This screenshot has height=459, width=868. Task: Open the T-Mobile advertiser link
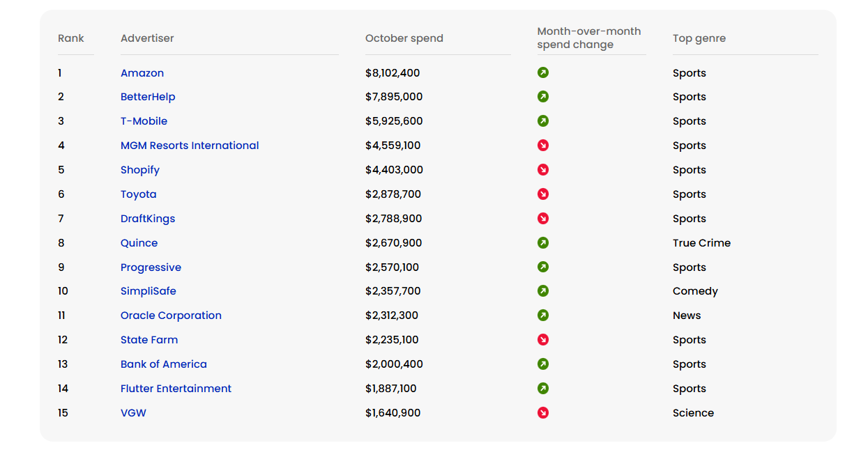coord(144,121)
